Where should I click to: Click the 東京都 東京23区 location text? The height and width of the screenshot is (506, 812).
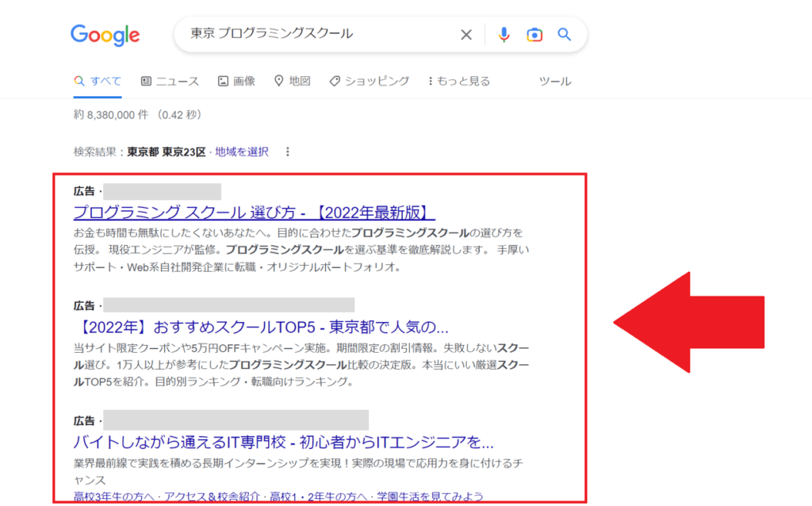[167, 151]
